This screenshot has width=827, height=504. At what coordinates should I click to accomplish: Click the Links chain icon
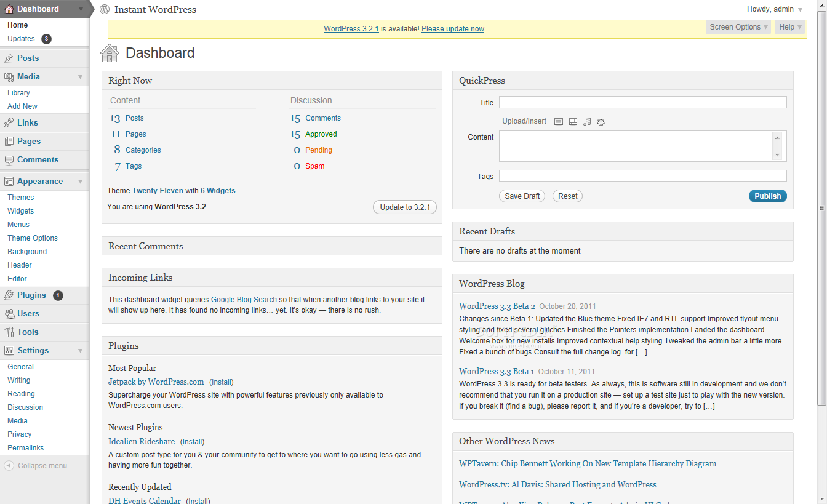coord(9,122)
